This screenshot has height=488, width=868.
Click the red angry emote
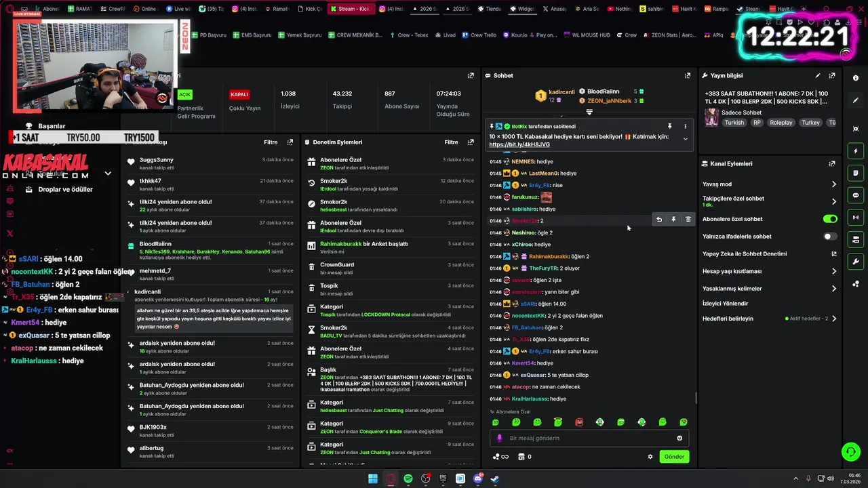tap(579, 422)
